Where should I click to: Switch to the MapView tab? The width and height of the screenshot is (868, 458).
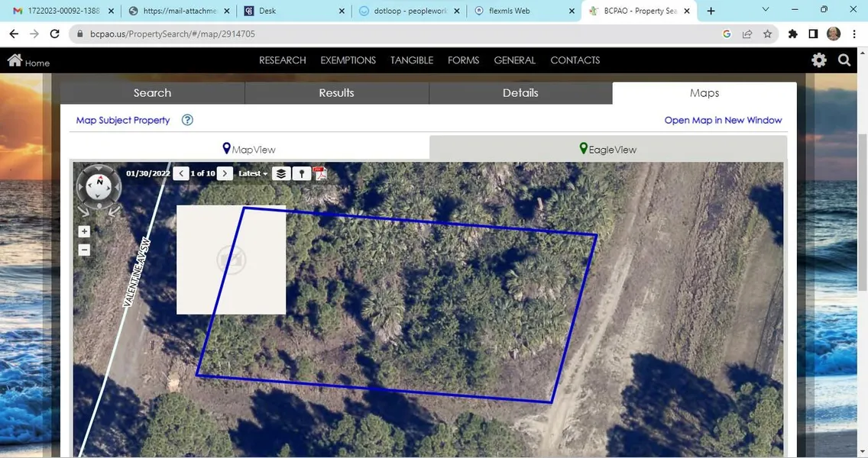pyautogui.click(x=249, y=150)
